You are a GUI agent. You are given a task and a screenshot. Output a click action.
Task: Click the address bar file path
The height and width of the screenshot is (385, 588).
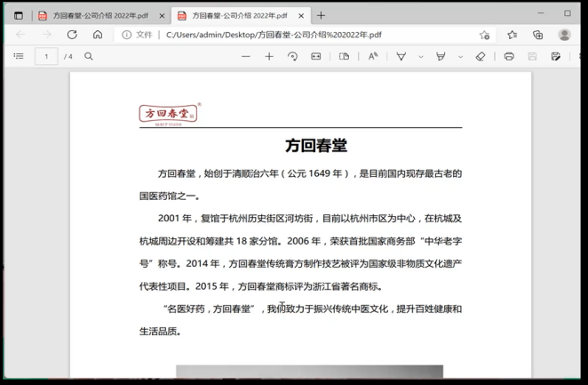274,35
